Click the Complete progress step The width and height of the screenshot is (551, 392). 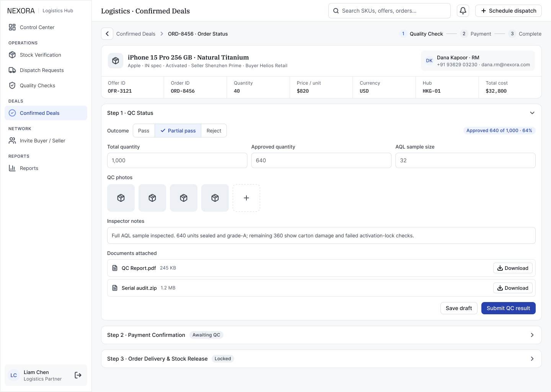point(525,34)
